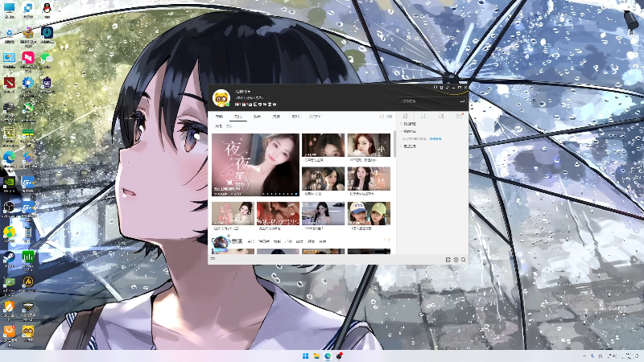Viewport: 644px width, 362px height.
Task: Click the orange next-page arrow in section header
Action: point(389,239)
